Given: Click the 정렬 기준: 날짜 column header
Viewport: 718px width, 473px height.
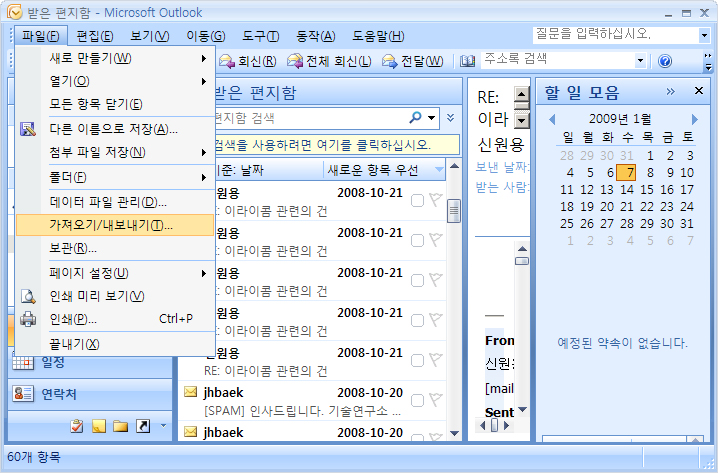Looking at the screenshot, I should pyautogui.click(x=268, y=170).
